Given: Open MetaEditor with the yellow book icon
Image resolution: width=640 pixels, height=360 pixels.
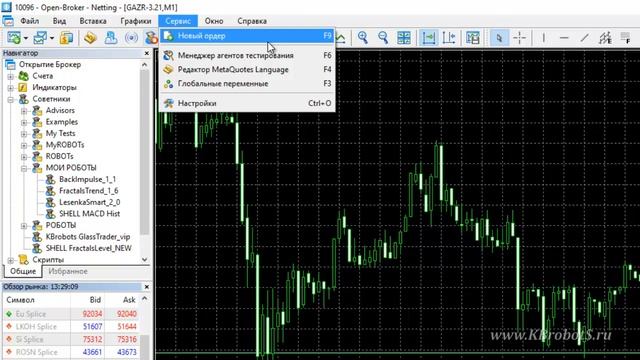Looking at the screenshot, I should [90, 38].
